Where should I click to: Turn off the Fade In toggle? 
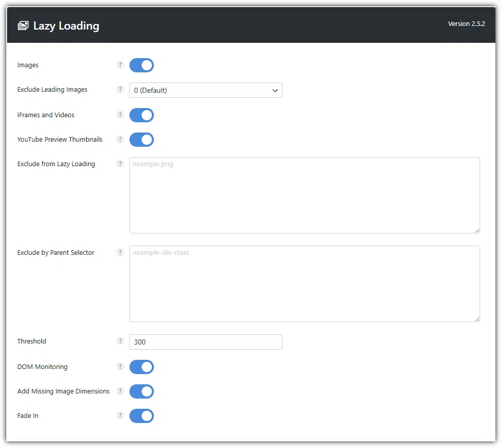click(142, 416)
